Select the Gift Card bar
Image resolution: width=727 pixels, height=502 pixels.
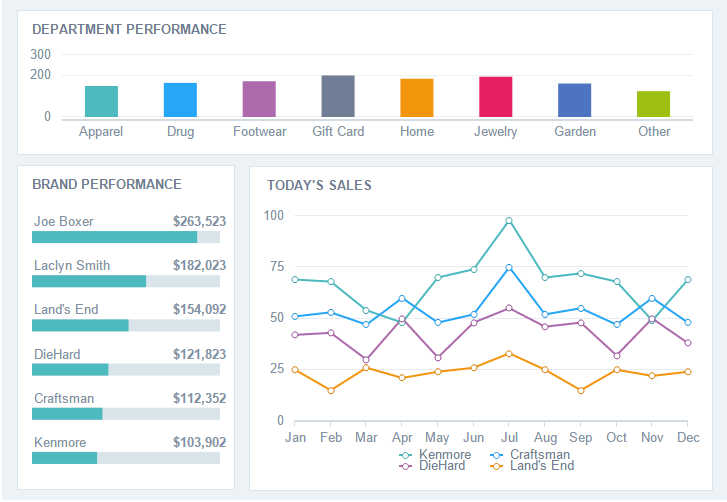338,96
